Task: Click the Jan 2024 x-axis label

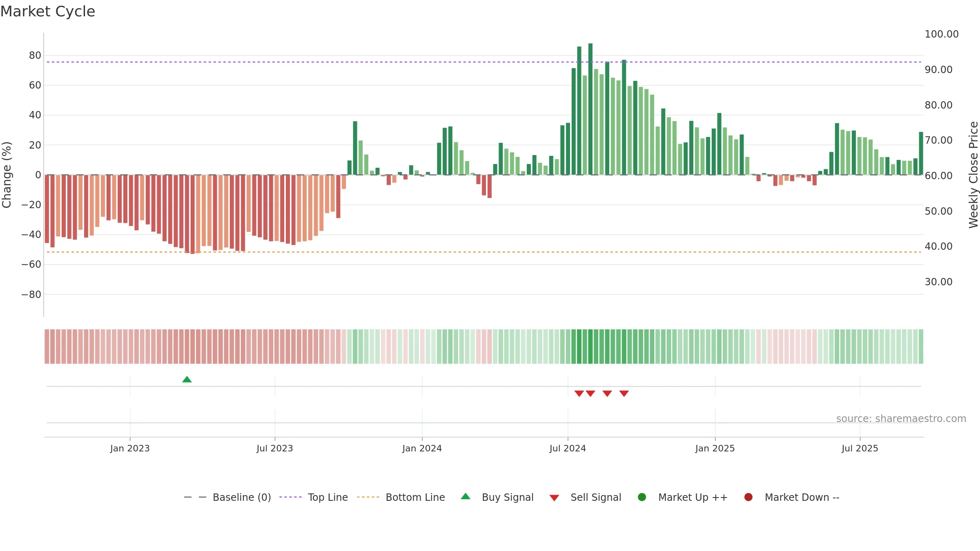Action: click(x=422, y=449)
